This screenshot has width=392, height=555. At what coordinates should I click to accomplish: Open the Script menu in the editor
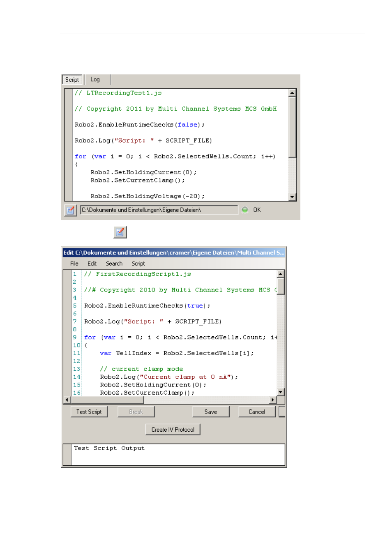(138, 264)
